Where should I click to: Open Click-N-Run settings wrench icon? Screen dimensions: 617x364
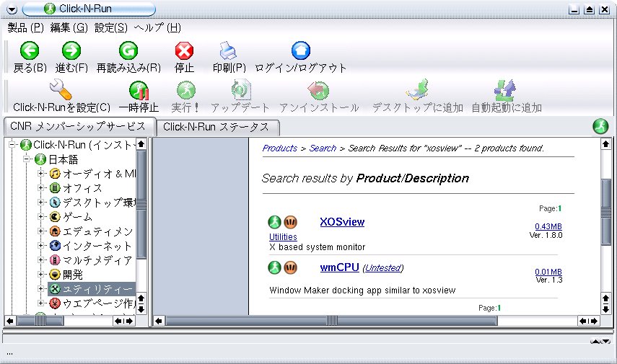(61, 89)
